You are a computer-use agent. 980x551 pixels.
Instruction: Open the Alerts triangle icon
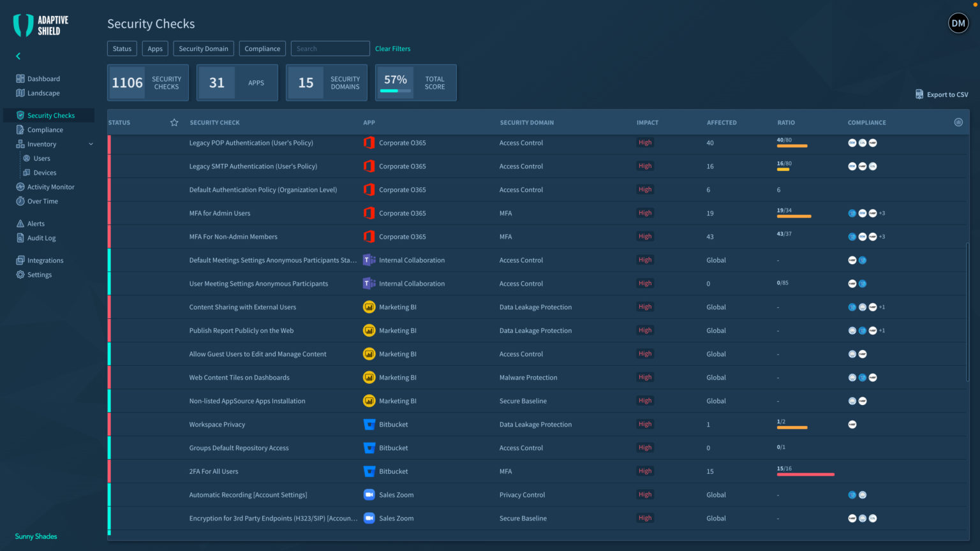tap(20, 223)
